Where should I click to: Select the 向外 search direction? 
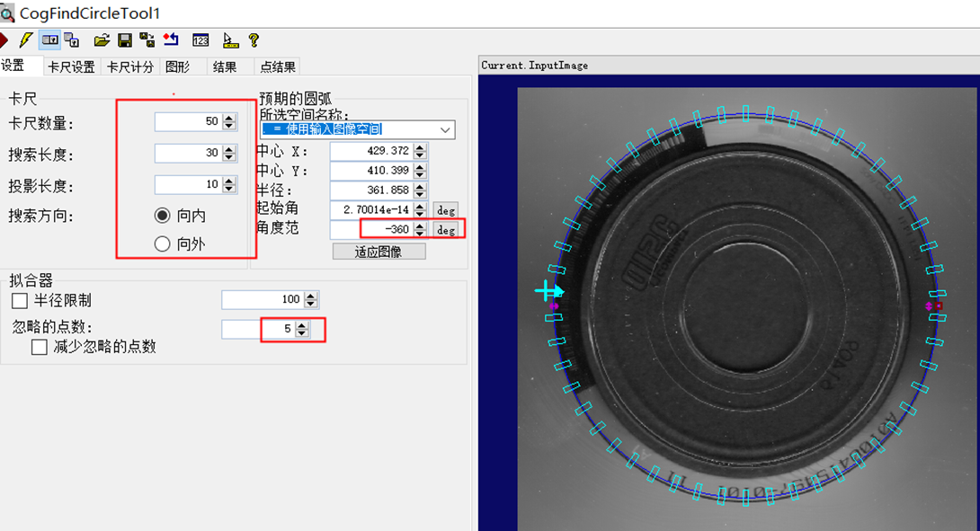[x=162, y=243]
